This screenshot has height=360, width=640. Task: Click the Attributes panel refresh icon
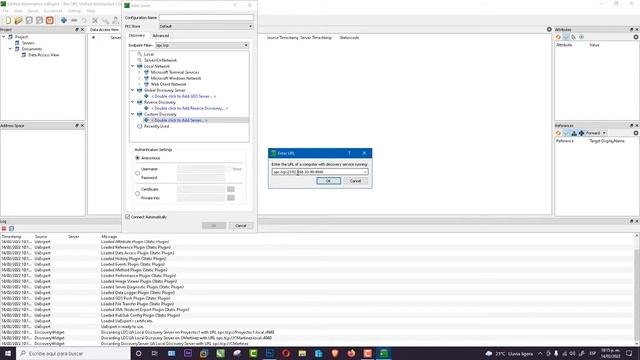558,37
